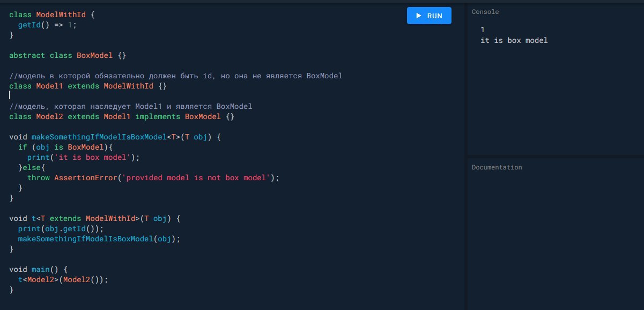This screenshot has height=310, width=644.
Task: Click 'class Model1 extends ModelWithId {}' line
Action: pos(88,86)
